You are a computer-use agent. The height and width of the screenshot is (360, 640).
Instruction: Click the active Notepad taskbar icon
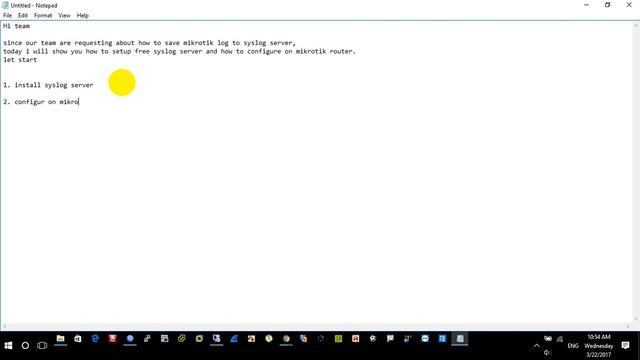pyautogui.click(x=460, y=339)
